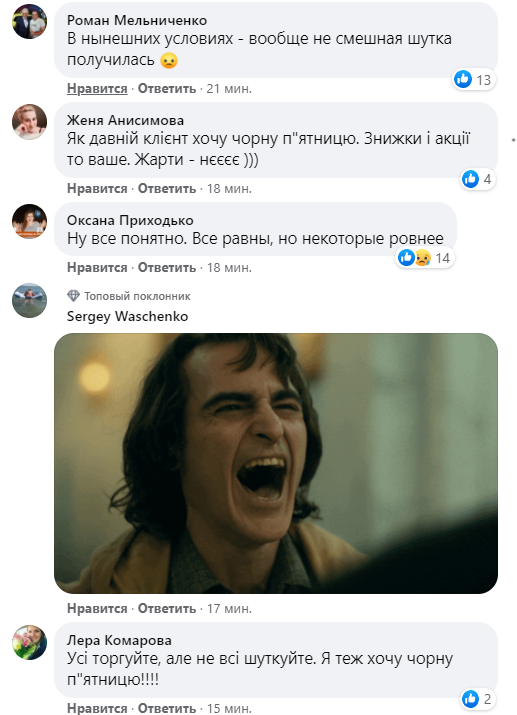Like Лера Комарова's comment via Нравится
The width and height of the screenshot is (517, 715).
(x=97, y=708)
